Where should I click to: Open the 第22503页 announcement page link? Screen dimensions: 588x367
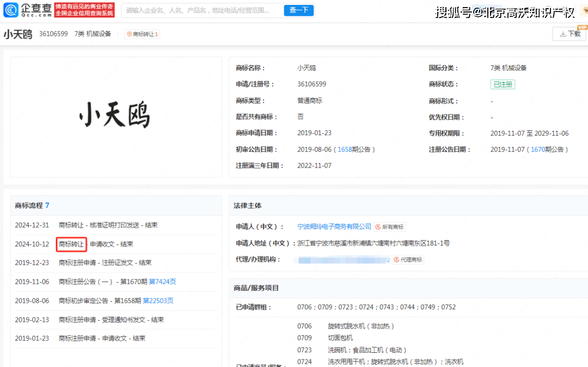coord(158,301)
